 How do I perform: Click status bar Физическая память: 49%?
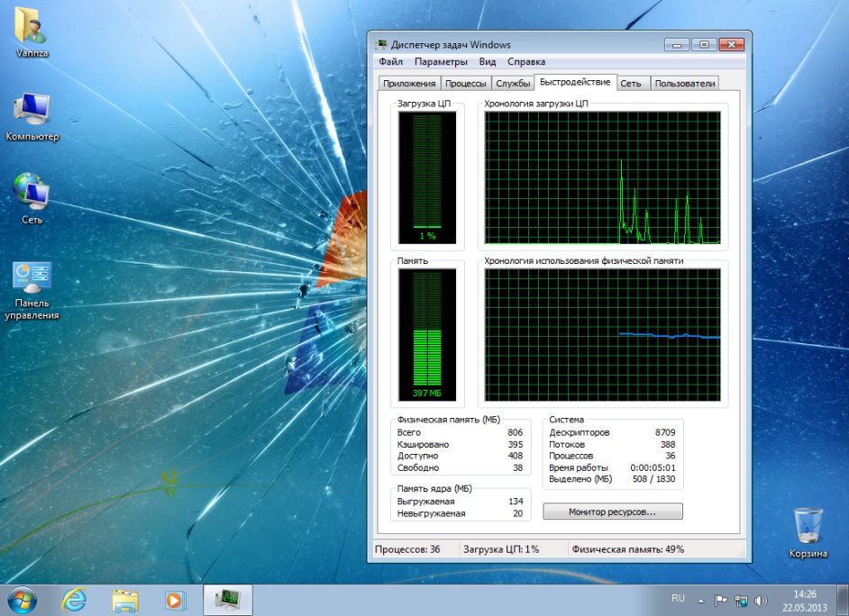[628, 549]
